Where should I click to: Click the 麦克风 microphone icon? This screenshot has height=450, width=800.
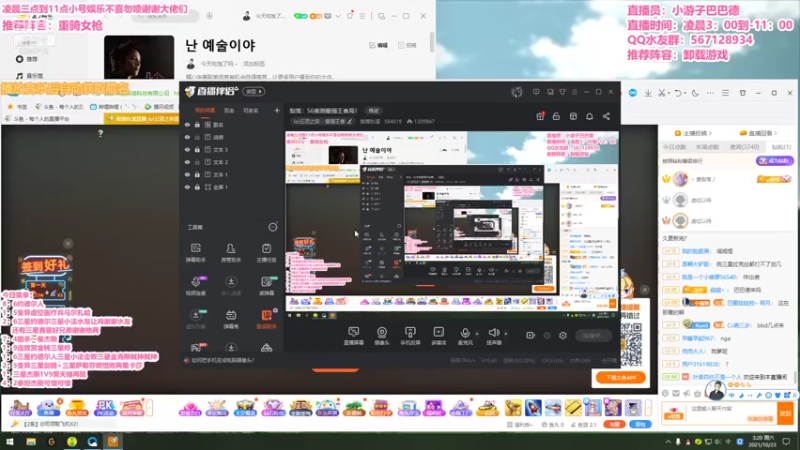click(x=465, y=333)
